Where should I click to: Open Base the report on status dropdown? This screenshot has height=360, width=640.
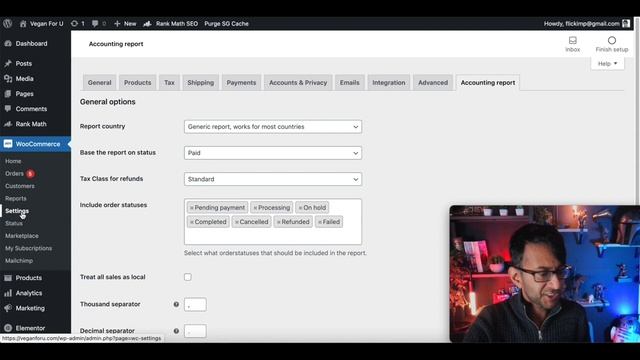273,153
